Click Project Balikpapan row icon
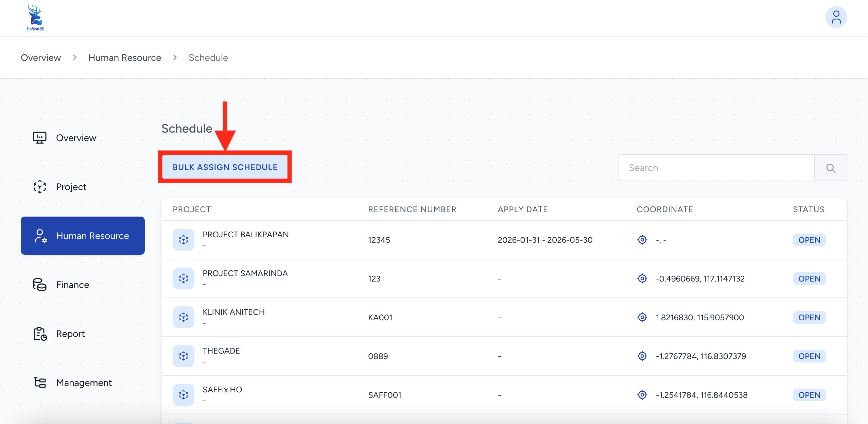 tap(184, 240)
